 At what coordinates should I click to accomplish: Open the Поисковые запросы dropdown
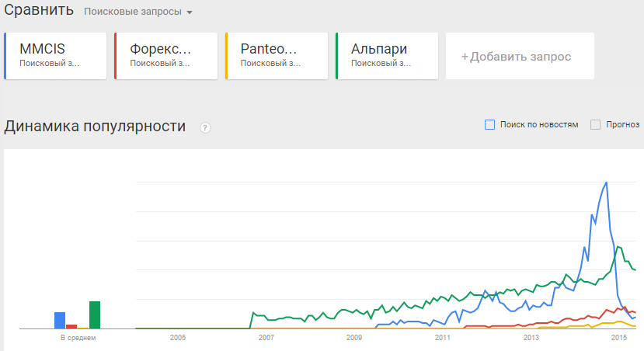pos(132,12)
